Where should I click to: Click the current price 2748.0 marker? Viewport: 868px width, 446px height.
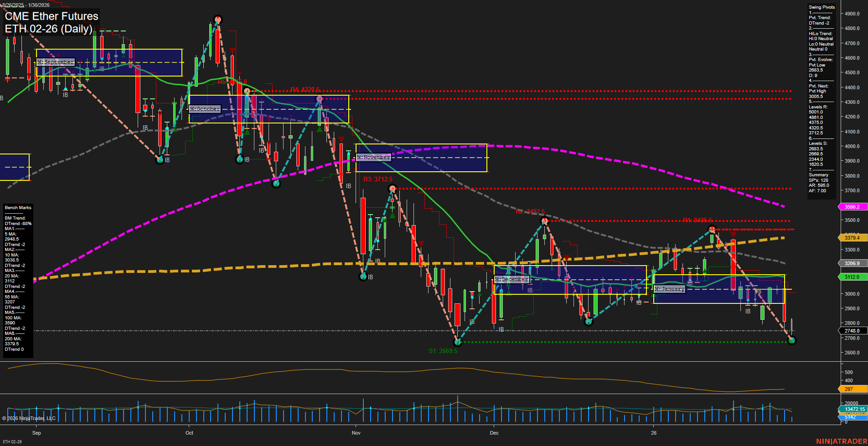pyautogui.click(x=852, y=331)
